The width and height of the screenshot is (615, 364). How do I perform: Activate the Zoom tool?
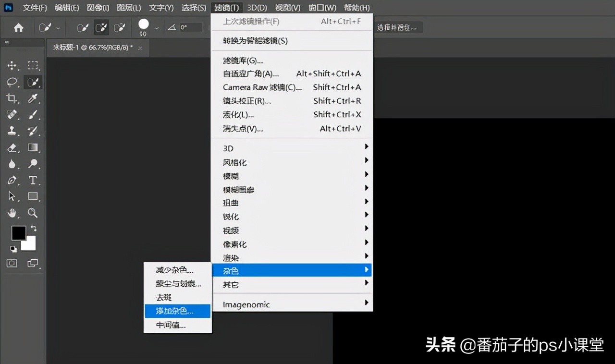pos(32,213)
